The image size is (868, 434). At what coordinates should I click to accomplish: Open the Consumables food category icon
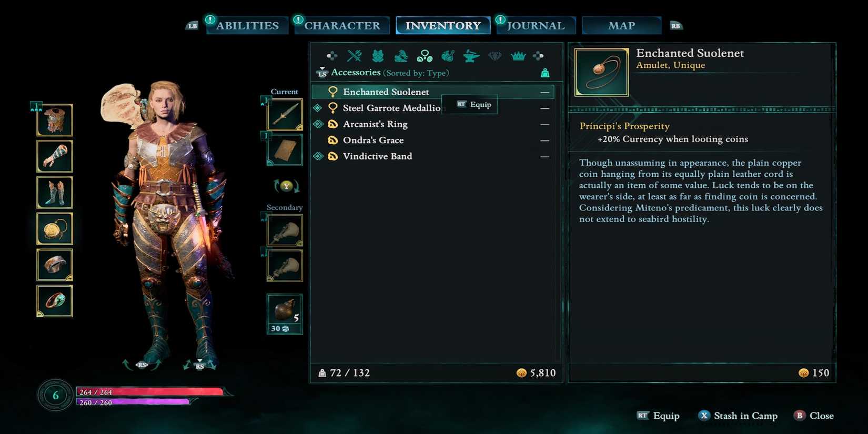448,55
